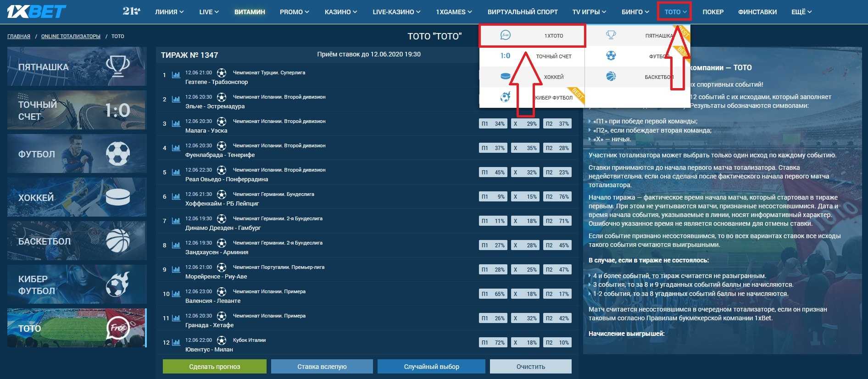Open the ПЯТНАШКА sidebar banner
Viewport: 868px width, 379px height.
[77, 67]
